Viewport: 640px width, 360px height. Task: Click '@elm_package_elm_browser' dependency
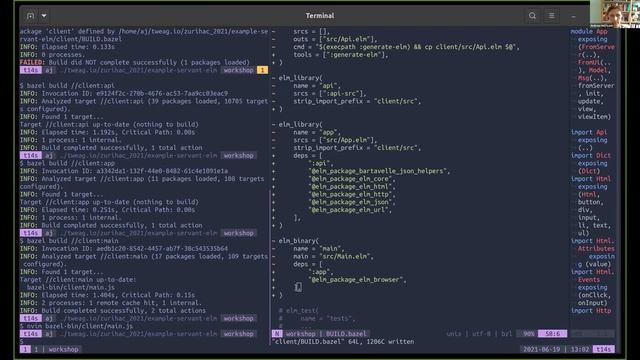[x=357, y=280]
